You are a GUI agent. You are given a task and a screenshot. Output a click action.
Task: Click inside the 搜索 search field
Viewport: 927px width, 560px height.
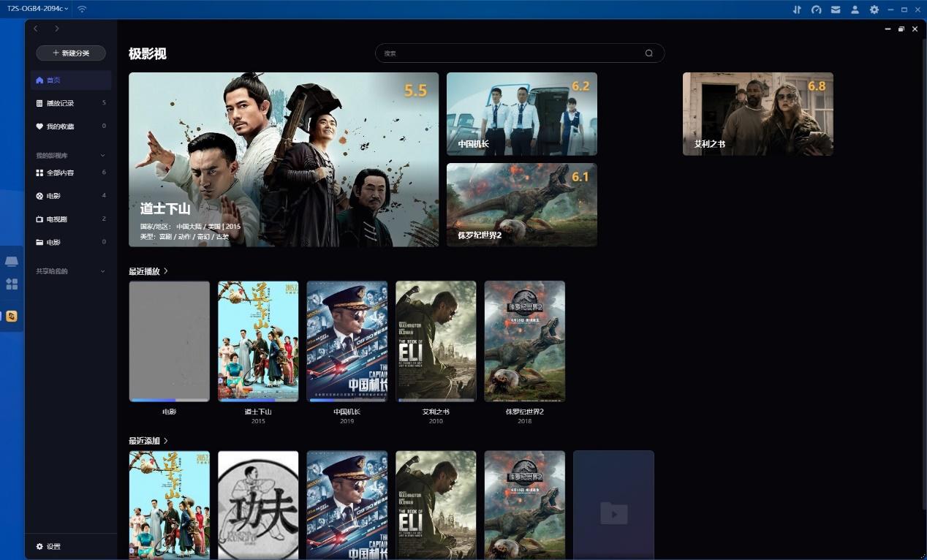pyautogui.click(x=520, y=53)
